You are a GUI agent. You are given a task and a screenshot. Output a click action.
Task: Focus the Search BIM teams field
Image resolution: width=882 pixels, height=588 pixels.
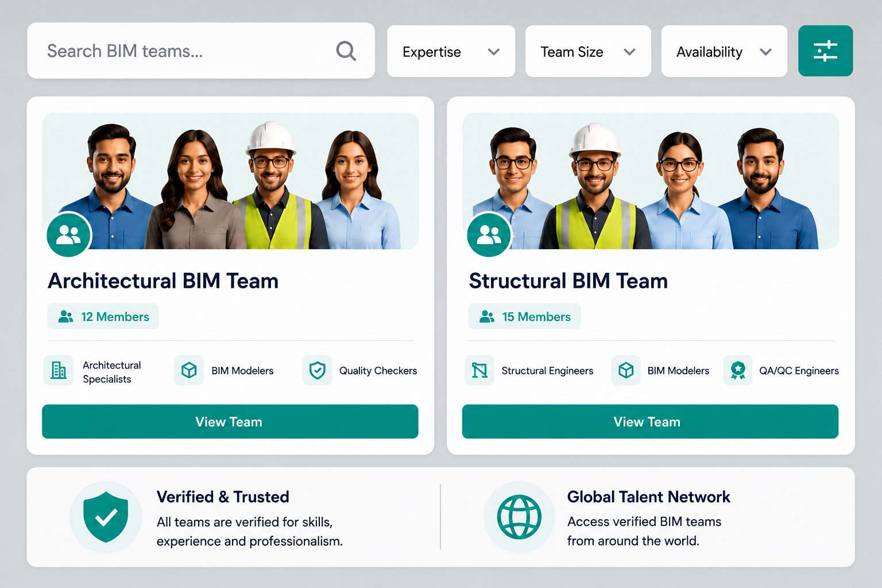(201, 51)
